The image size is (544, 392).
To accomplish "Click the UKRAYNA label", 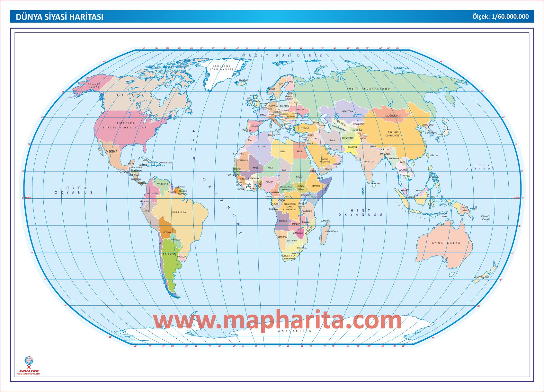I will [299, 110].
